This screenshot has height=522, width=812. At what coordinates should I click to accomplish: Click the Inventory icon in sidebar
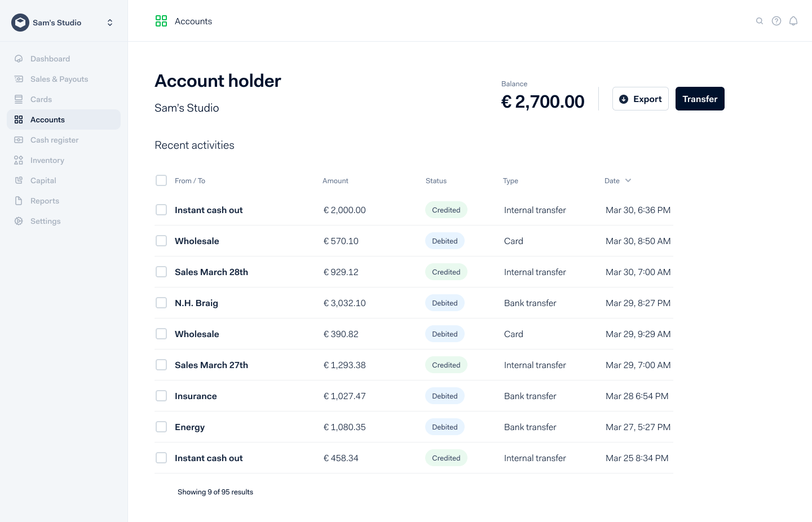19,160
